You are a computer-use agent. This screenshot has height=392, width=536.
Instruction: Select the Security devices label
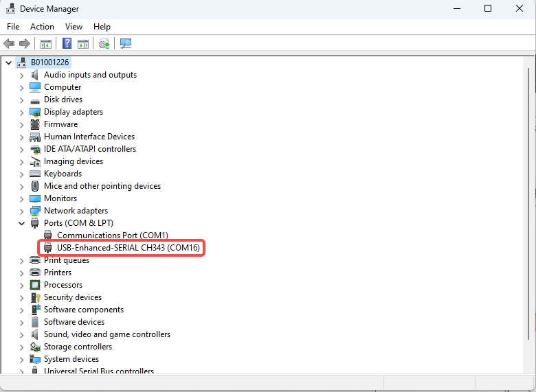(x=73, y=297)
